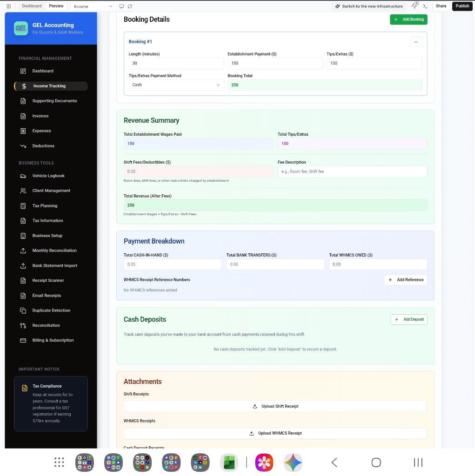Click the Publish button

tap(462, 6)
